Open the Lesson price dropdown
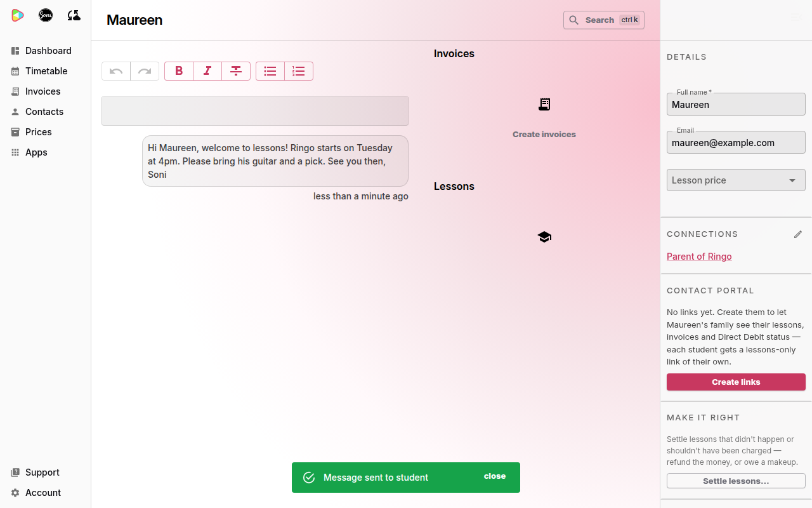This screenshot has height=508, width=812. 736,180
